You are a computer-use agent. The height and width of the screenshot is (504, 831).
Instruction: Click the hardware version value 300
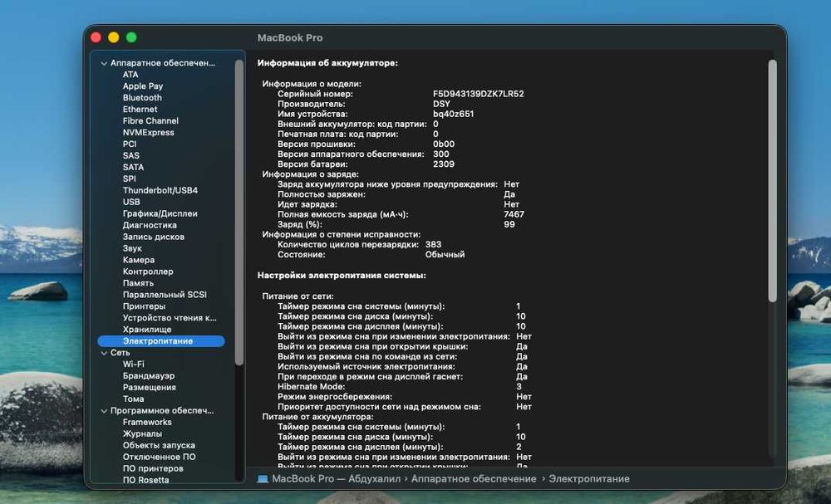pyautogui.click(x=440, y=154)
